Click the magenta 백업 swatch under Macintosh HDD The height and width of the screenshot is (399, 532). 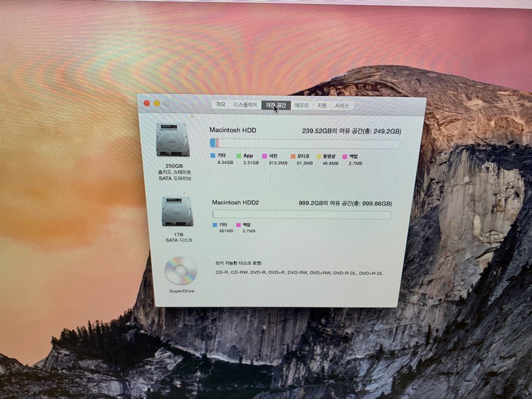345,157
